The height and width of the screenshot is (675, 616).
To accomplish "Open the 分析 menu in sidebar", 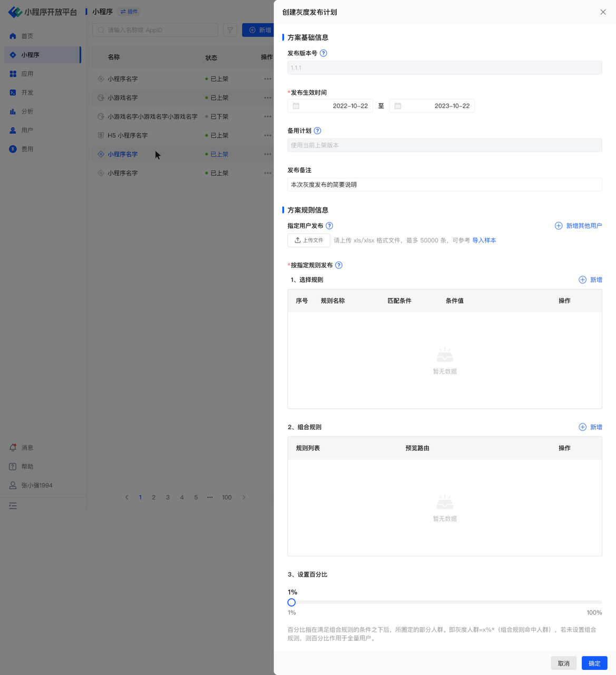I will pyautogui.click(x=27, y=111).
